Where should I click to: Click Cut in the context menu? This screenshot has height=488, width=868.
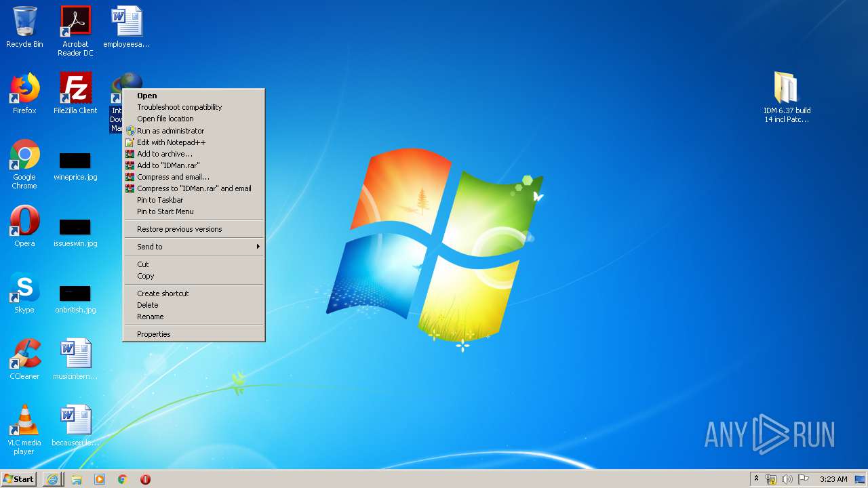(x=194, y=264)
